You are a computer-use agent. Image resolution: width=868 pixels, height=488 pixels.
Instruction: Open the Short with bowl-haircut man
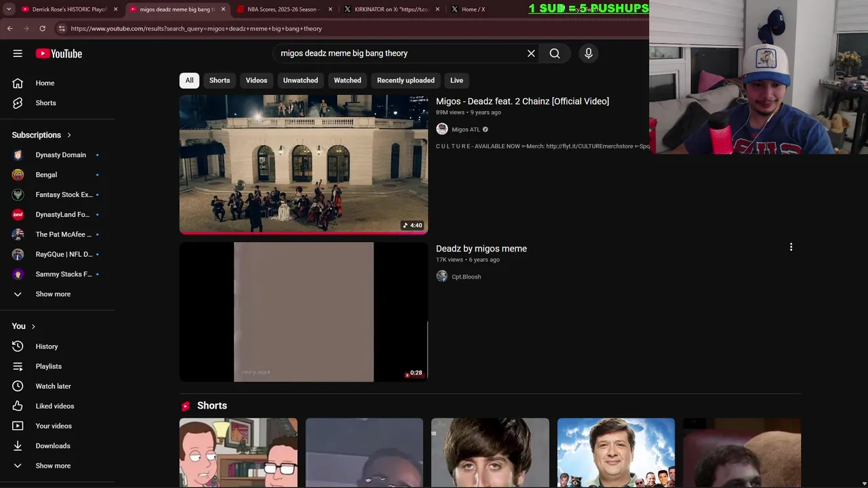(x=490, y=453)
